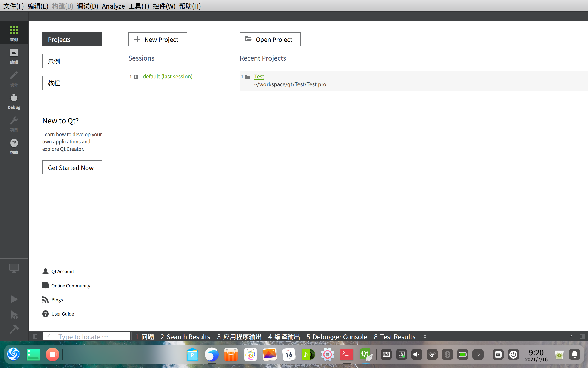Toggle the output pane maximize arrow
588x368 pixels.
(571, 336)
